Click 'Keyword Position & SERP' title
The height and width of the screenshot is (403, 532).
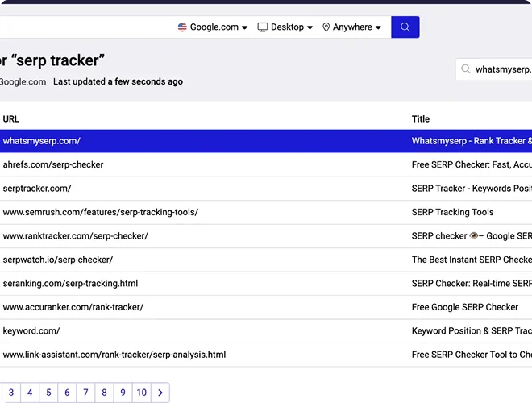click(x=472, y=330)
